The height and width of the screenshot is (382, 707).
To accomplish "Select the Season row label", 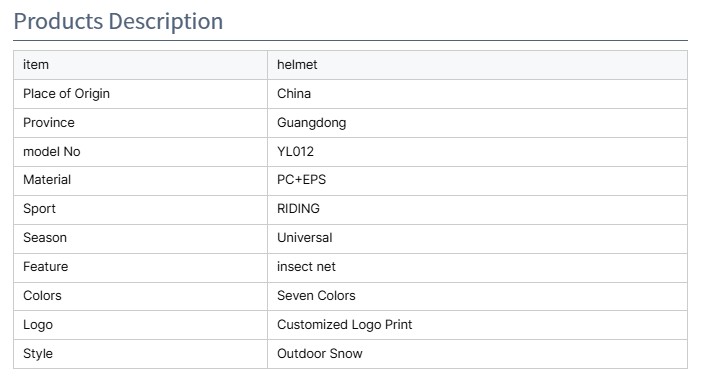I will pyautogui.click(x=45, y=238).
